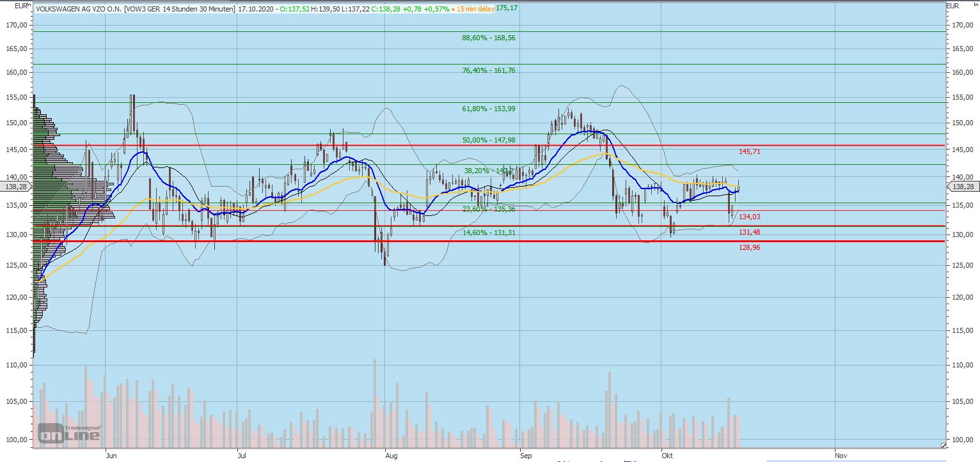Select the Fibonacci label "61,80% - 153,99"

click(x=489, y=109)
